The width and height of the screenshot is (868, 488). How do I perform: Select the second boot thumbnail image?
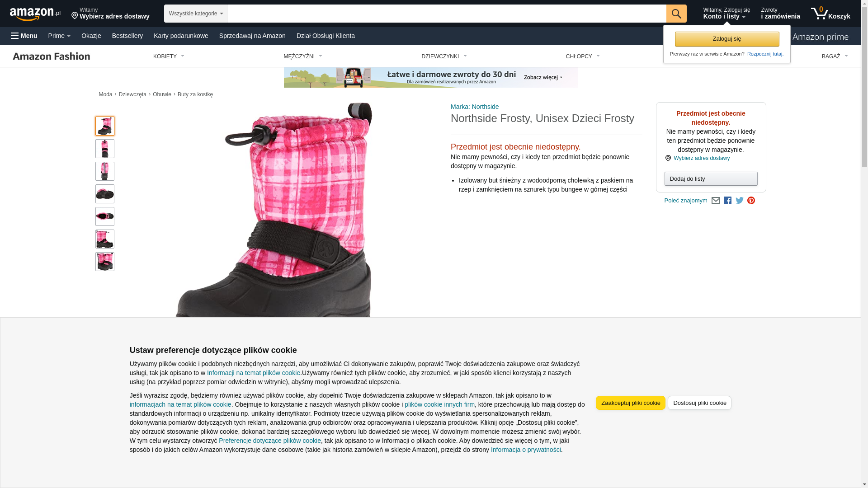point(105,149)
